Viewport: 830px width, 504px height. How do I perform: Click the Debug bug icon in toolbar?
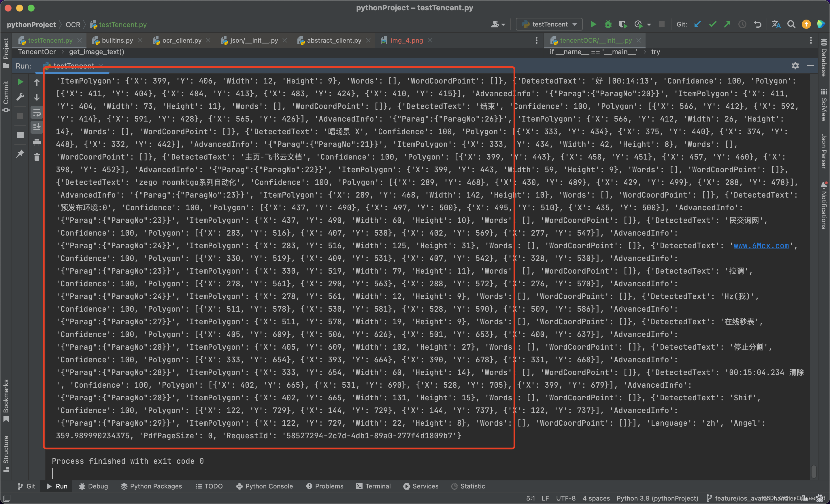pos(608,24)
